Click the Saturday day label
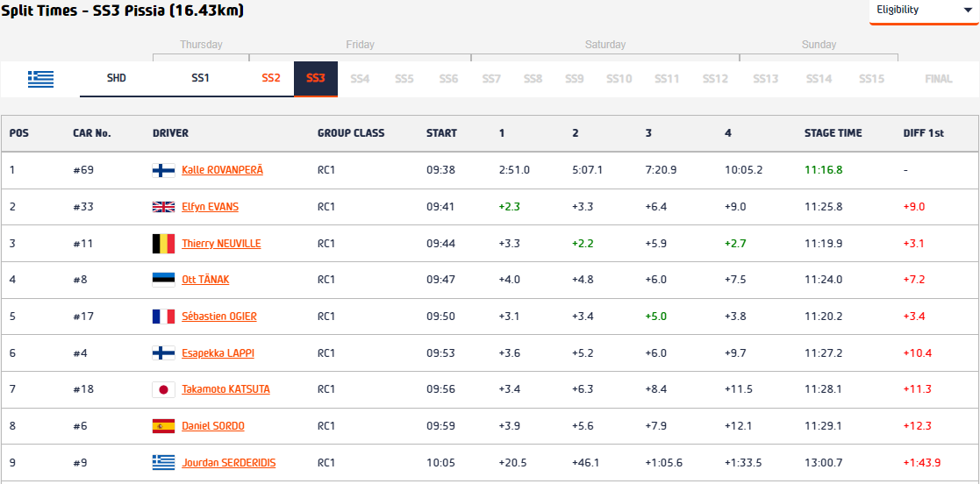Screen dimensions: 980x484 [605, 45]
